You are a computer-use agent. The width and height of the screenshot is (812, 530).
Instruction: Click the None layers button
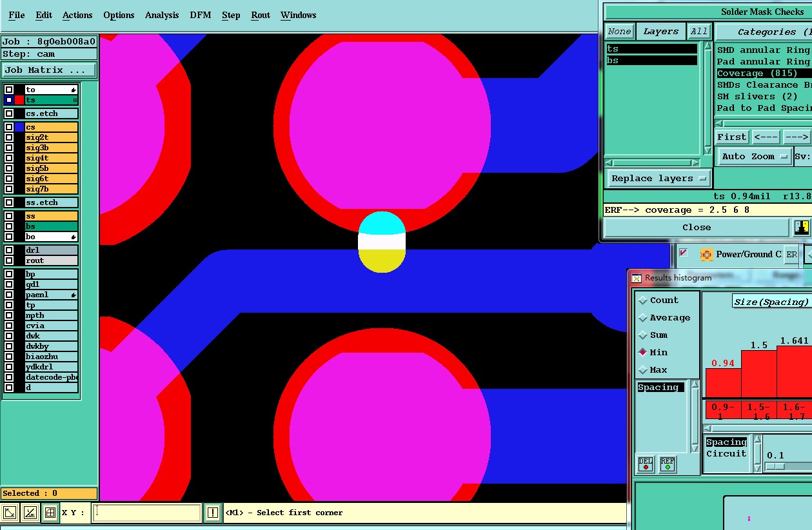click(619, 31)
